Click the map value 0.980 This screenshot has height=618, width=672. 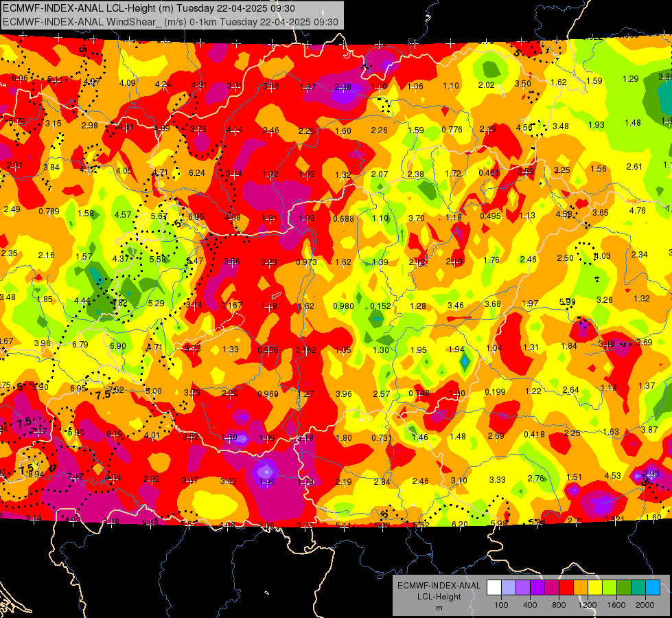(344, 306)
